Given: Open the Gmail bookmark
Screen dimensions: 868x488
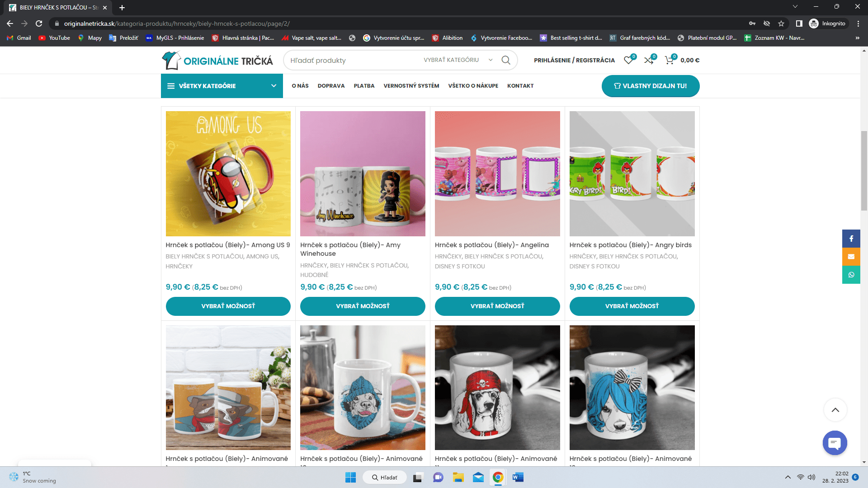Looking at the screenshot, I should [19, 38].
